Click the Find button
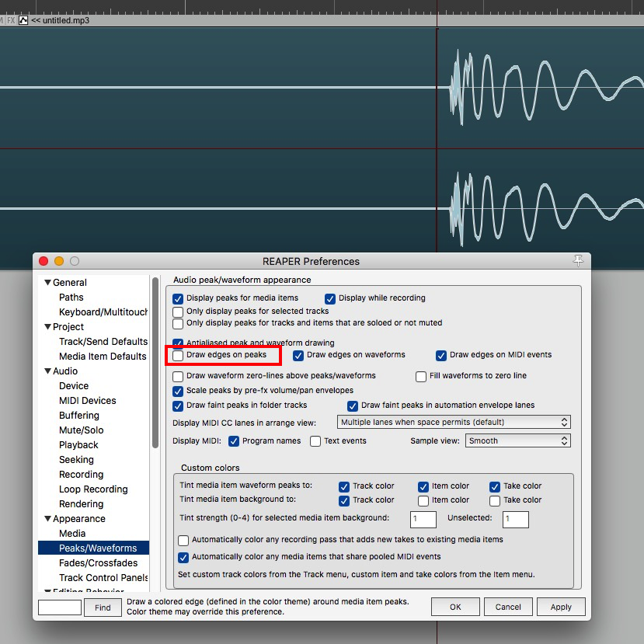 [103, 607]
